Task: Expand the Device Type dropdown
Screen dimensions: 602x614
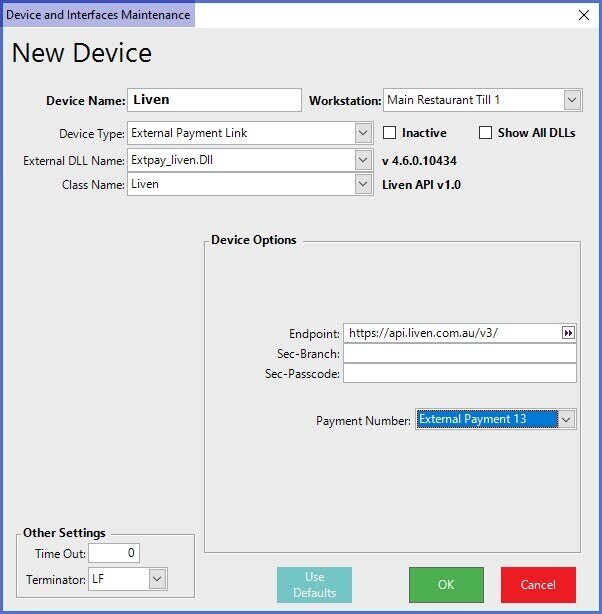Action: [x=362, y=133]
